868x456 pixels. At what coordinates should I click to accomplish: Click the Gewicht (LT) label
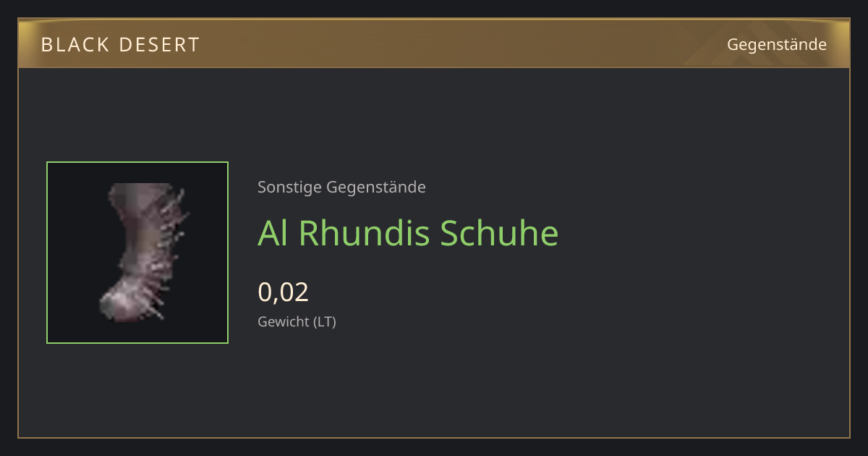297,322
